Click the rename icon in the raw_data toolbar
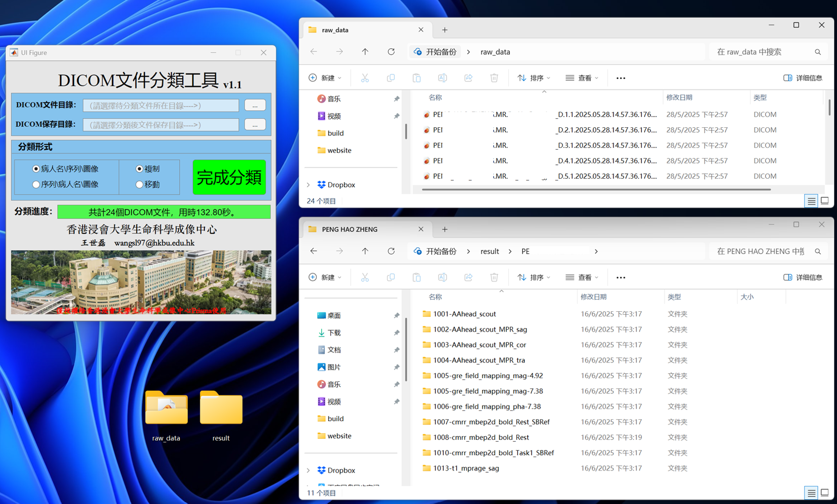 tap(442, 78)
